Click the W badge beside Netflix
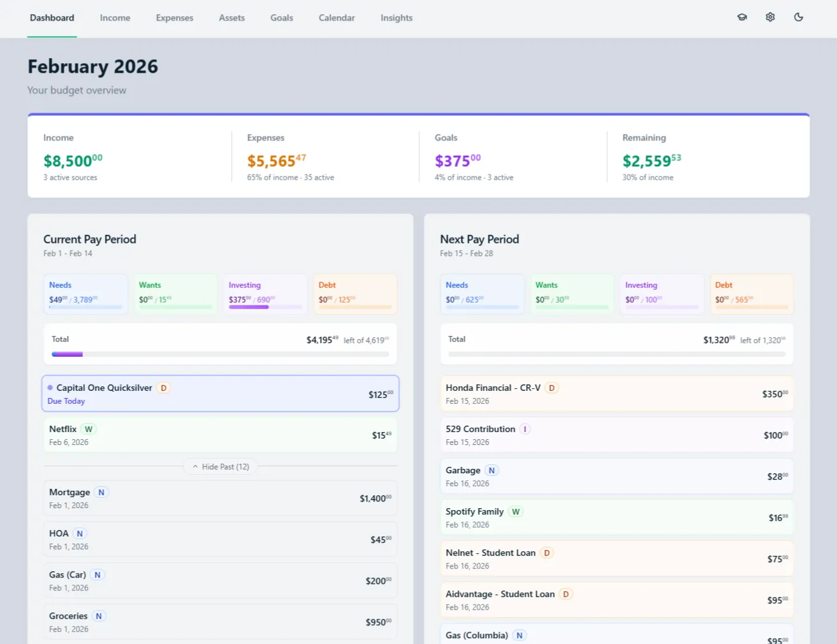The width and height of the screenshot is (837, 644). [89, 428]
